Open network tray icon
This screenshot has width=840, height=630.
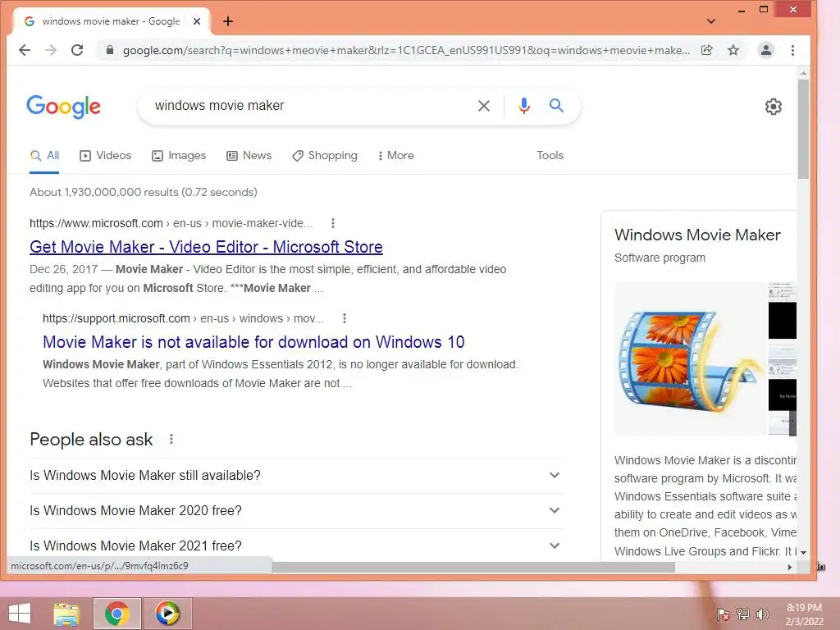coord(743,614)
